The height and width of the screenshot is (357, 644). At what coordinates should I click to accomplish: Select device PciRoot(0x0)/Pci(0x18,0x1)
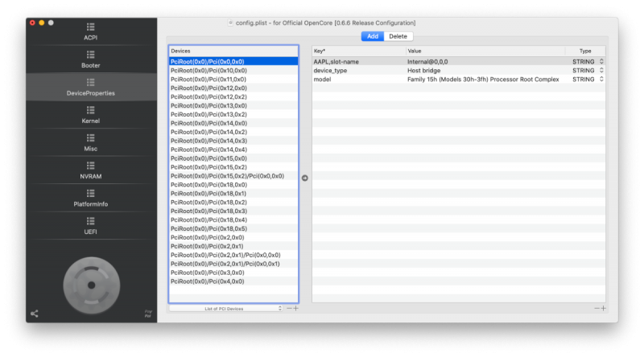pyautogui.click(x=233, y=194)
